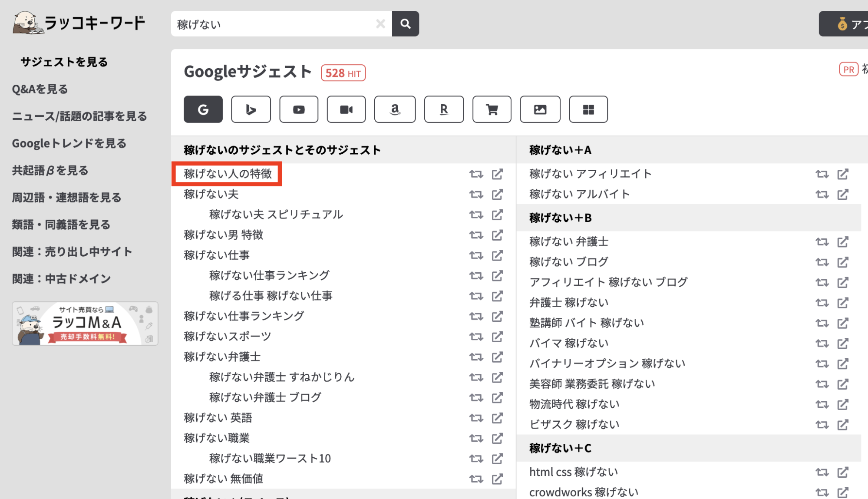868x499 pixels.
Task: Switch to YouTube suggest source icon
Action: pos(299,109)
